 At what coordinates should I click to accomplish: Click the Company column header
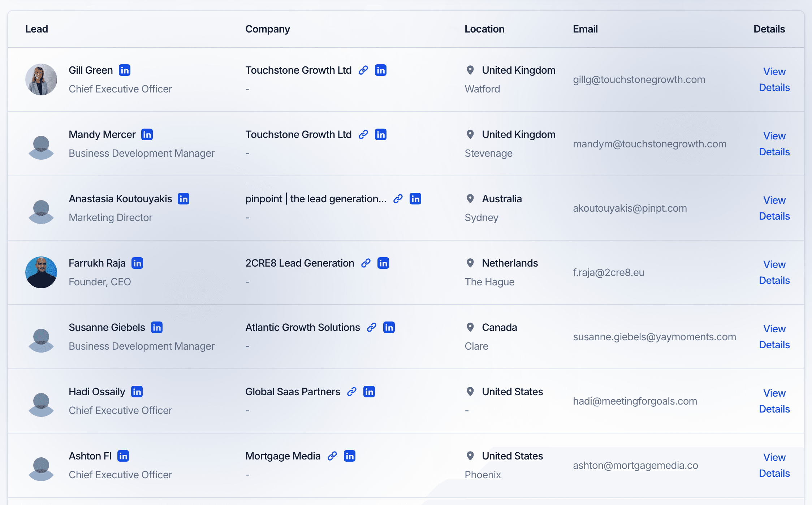point(268,29)
